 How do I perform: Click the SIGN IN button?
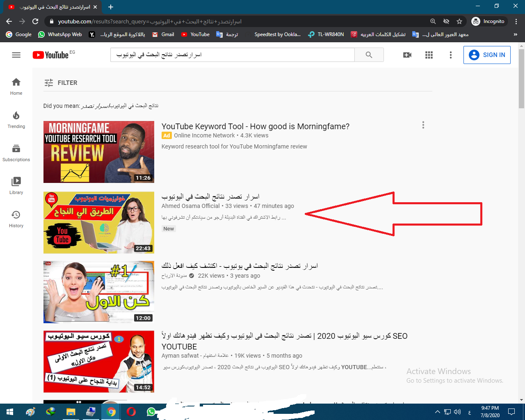[487, 55]
